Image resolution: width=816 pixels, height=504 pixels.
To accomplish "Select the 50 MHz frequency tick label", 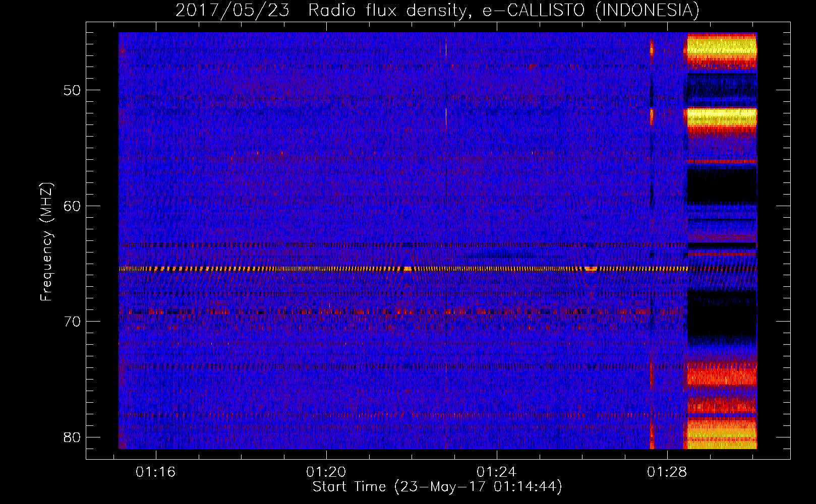I will click(72, 90).
